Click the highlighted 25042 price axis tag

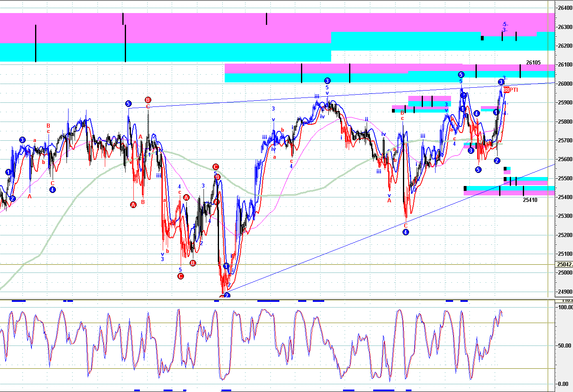click(x=565, y=264)
